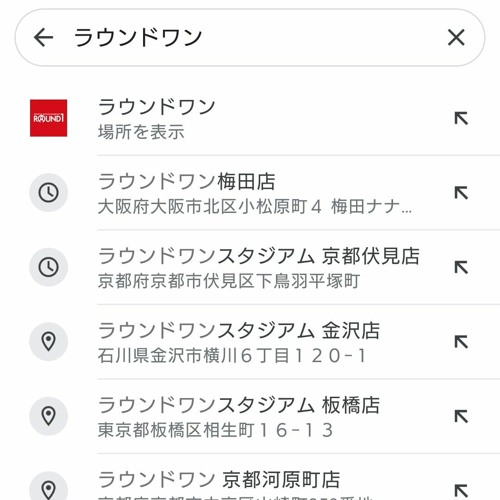Tap the back arrow in search bar
The width and height of the screenshot is (500, 500).
point(44,37)
